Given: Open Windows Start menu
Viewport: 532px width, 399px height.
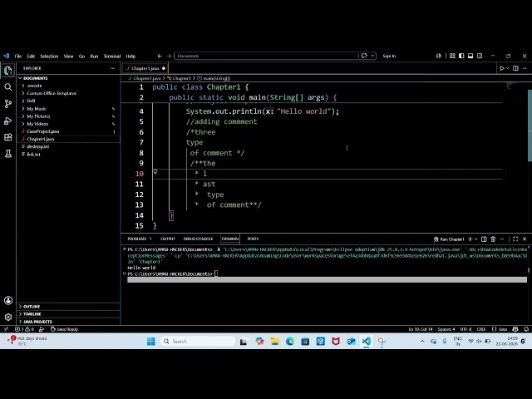Looking at the screenshot, I should 151,342.
